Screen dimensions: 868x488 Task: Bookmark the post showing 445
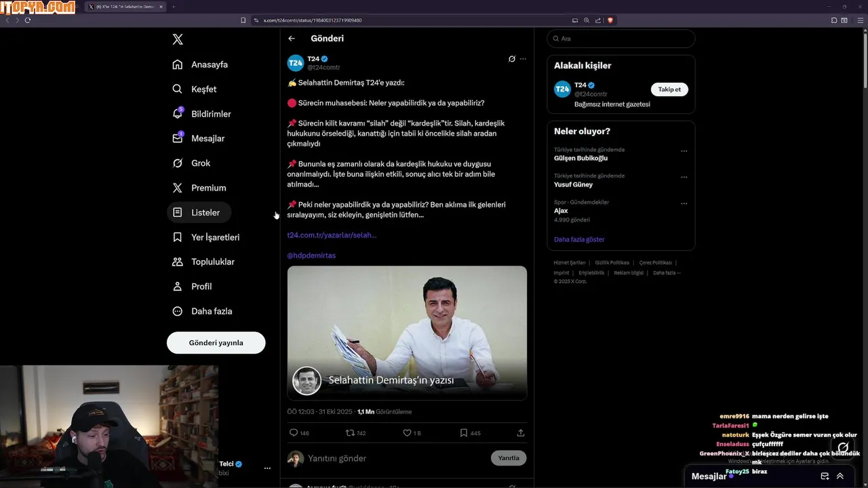click(x=463, y=432)
